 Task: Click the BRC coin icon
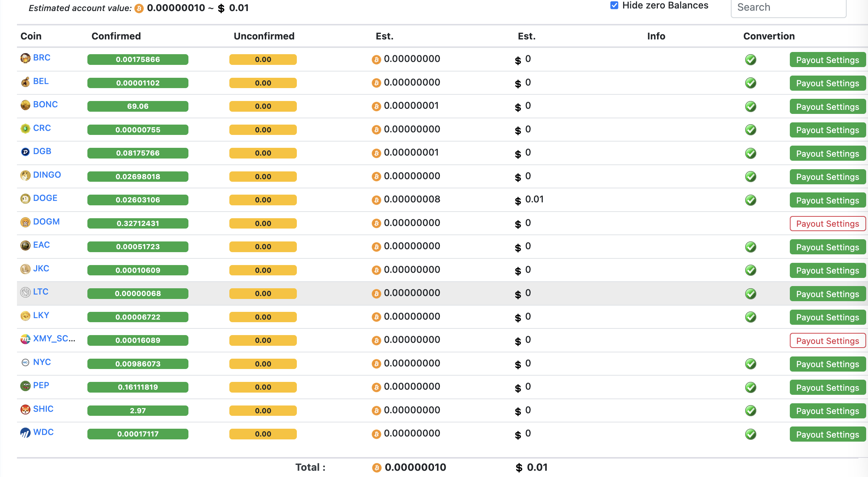click(x=25, y=58)
